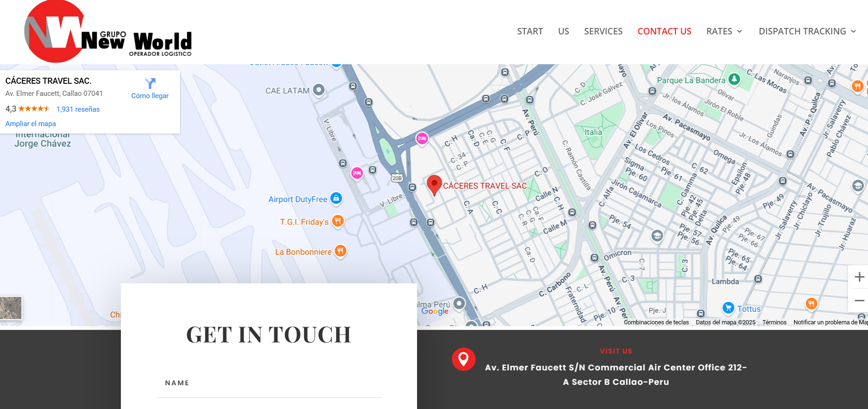
Task: Click the red Visit Us location icon
Action: tap(464, 359)
